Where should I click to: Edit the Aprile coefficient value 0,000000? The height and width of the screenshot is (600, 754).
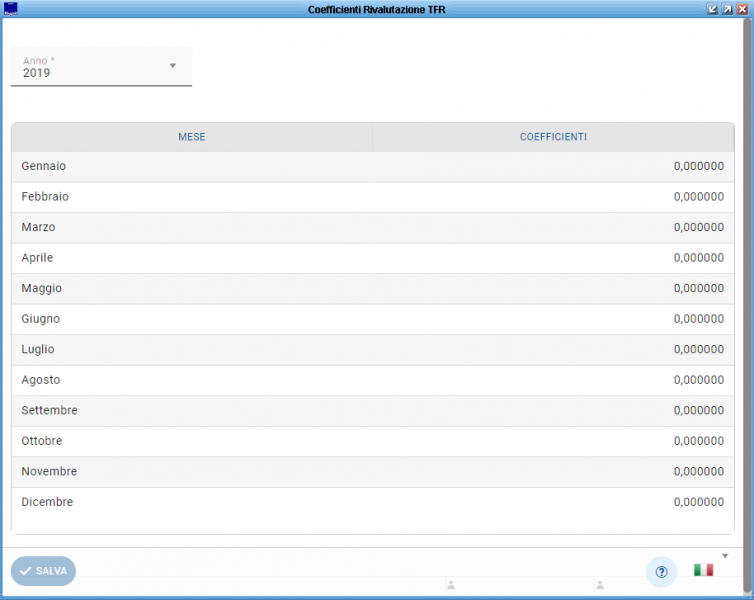[x=699, y=258]
